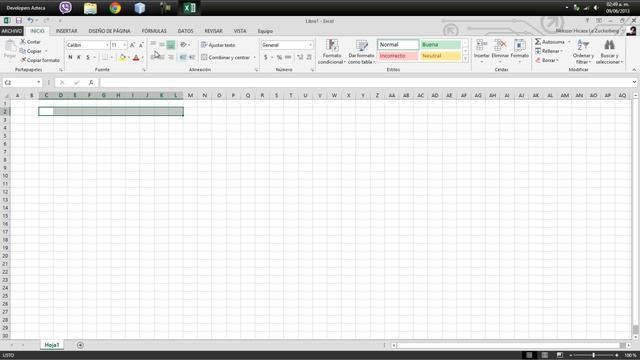This screenshot has height=360, width=640.
Task: Apply the Normal cell style
Action: (398, 44)
